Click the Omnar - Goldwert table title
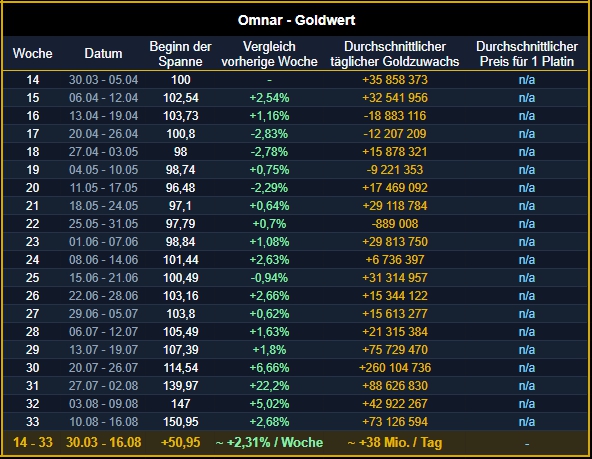 [296, 20]
